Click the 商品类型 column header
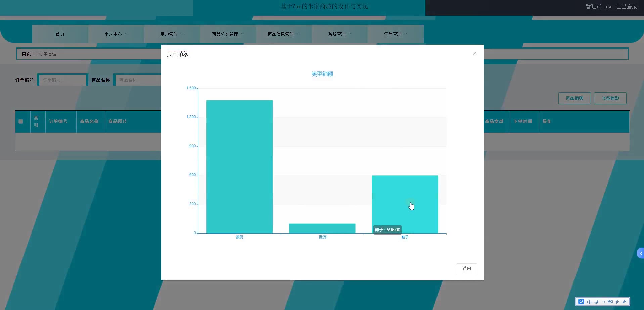The image size is (644, 310). tap(494, 122)
